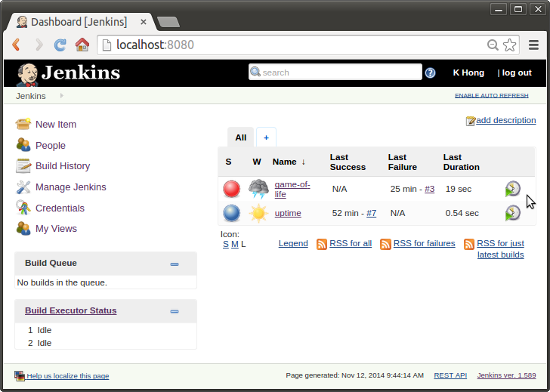Screen dimensions: 550x392
Task: Click RSS icon beside RSS for just latest builds
Action: coord(469,244)
